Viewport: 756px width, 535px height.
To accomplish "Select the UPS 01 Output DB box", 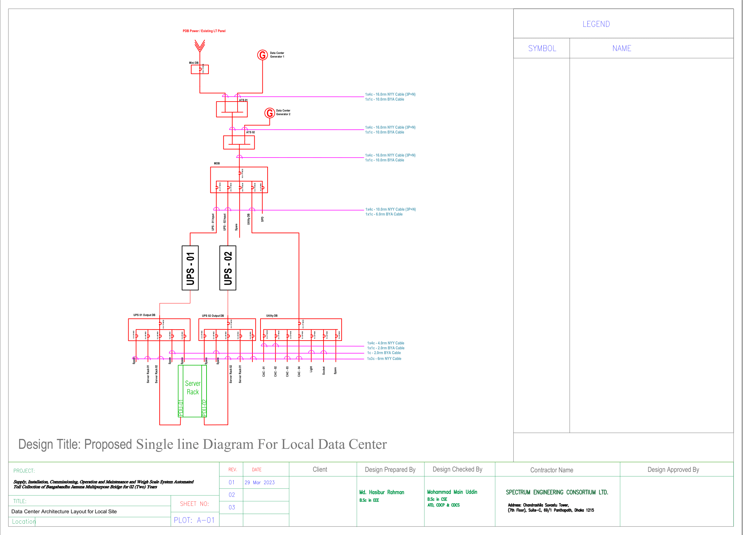I will (x=159, y=329).
